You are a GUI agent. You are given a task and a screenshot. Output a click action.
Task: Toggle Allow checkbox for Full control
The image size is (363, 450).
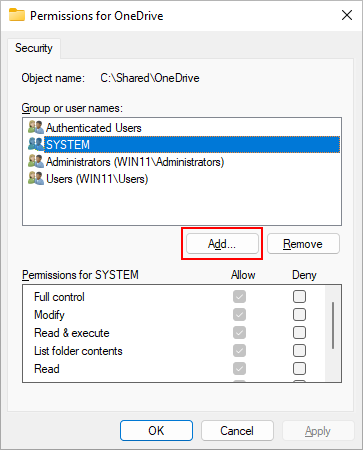(x=239, y=296)
